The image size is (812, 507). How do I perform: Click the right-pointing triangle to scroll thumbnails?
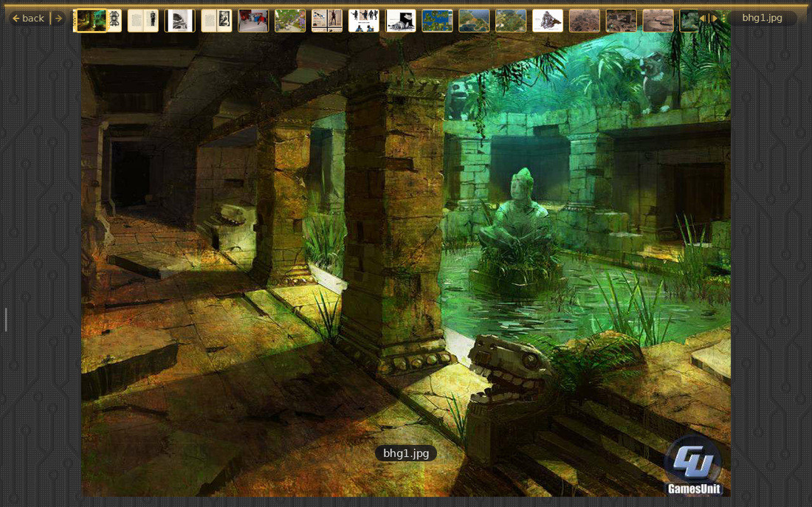click(715, 18)
